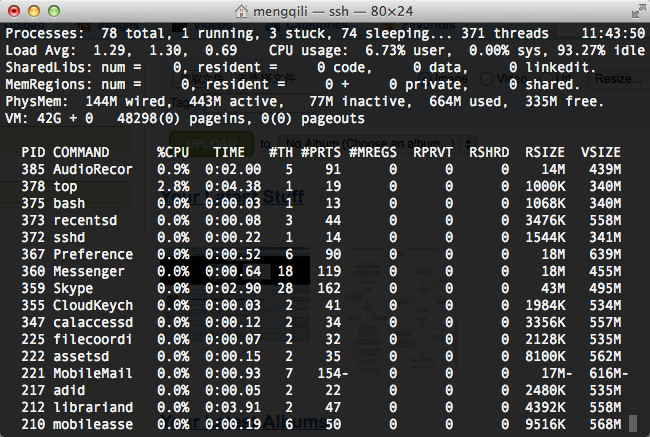Image resolution: width=650 pixels, height=437 pixels.
Task: Click the 9516K RSIZE value of mobileasse
Action: point(545,424)
